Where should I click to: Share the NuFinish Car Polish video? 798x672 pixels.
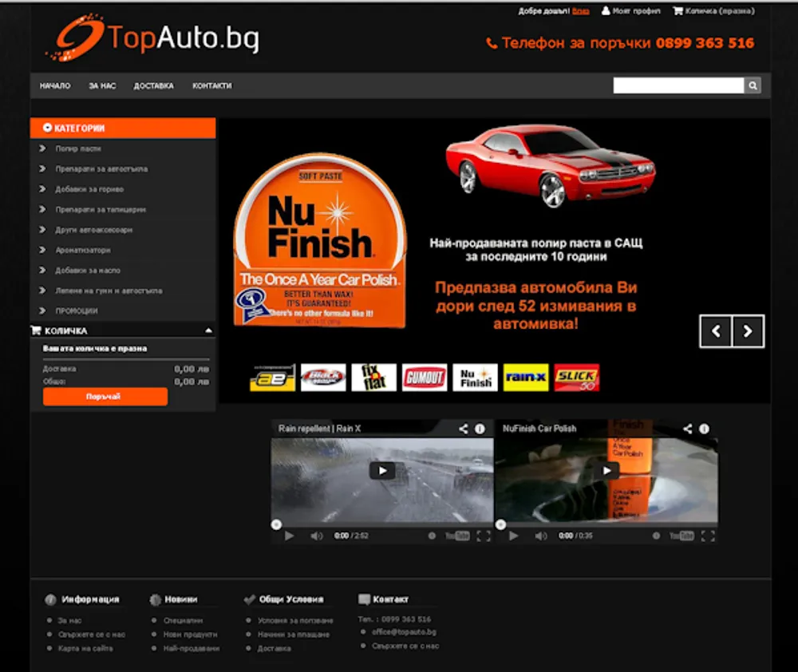(x=688, y=429)
